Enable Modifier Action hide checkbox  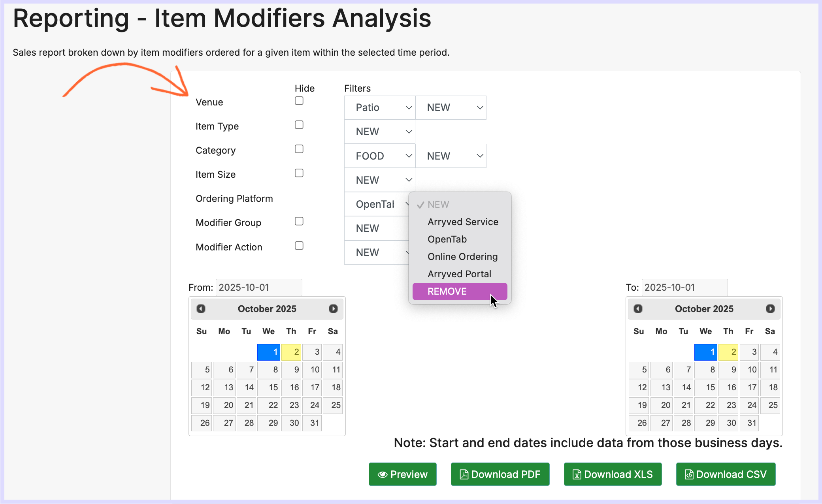tap(299, 246)
